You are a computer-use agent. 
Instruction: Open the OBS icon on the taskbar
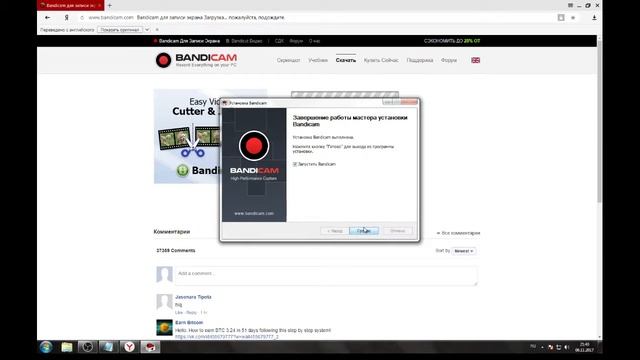click(87, 347)
